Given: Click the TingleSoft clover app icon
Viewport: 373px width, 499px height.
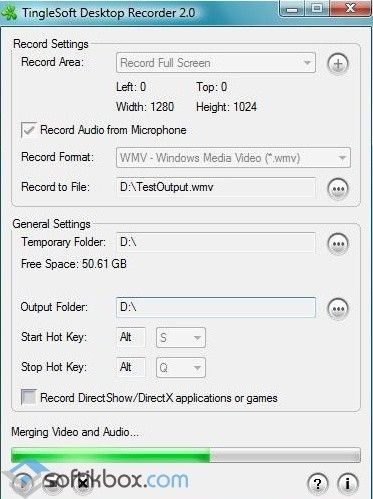Looking at the screenshot, I should coord(9,13).
